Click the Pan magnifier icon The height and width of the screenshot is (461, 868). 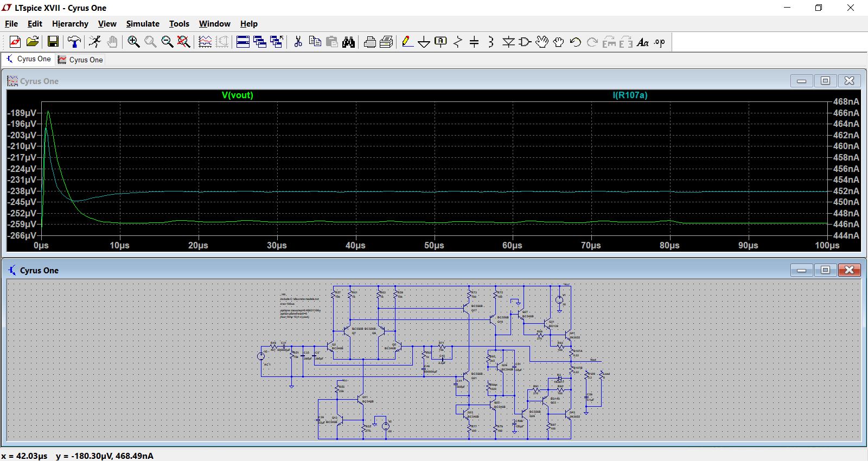pyautogui.click(x=150, y=42)
